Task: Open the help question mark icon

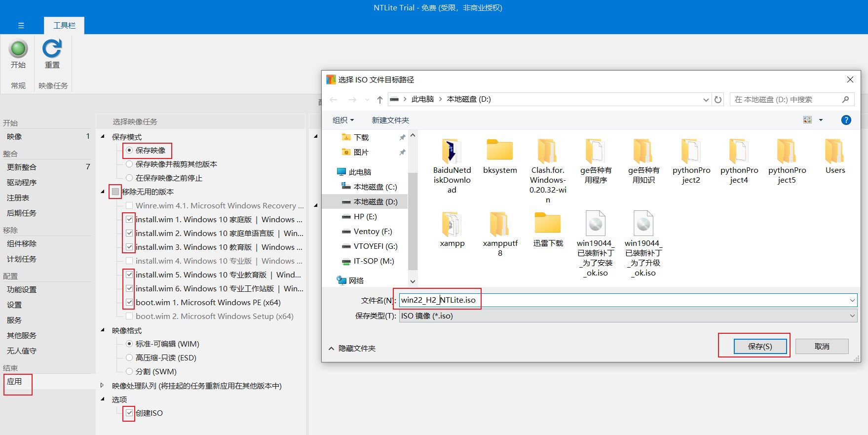Action: click(846, 120)
